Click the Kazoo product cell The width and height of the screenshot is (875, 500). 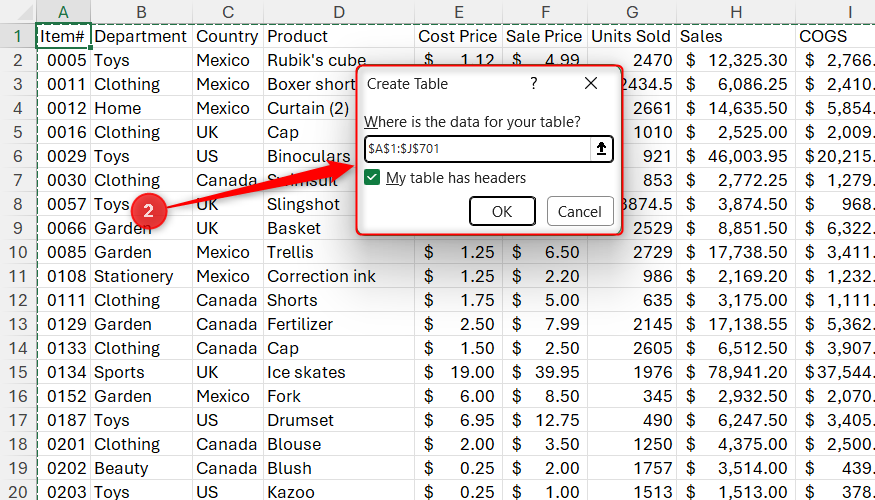[339, 492]
